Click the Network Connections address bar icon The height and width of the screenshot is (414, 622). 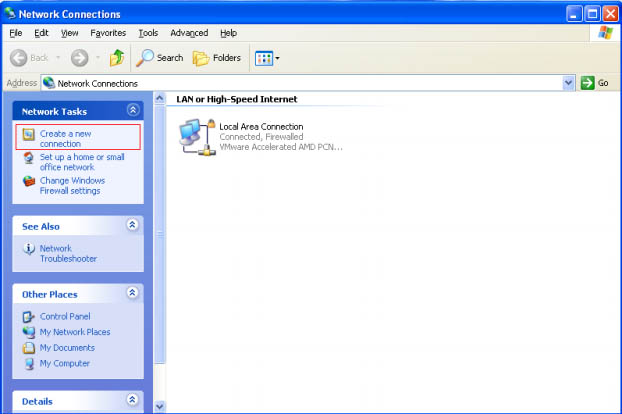49,83
